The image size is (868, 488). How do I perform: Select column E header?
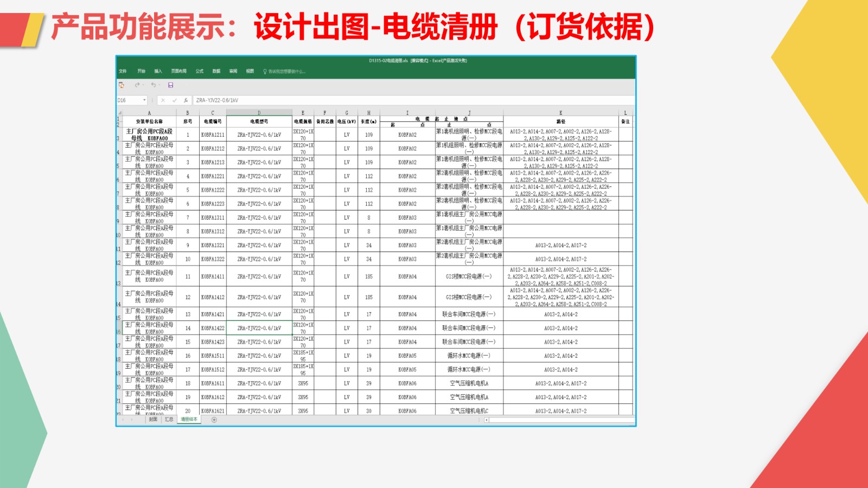point(303,113)
